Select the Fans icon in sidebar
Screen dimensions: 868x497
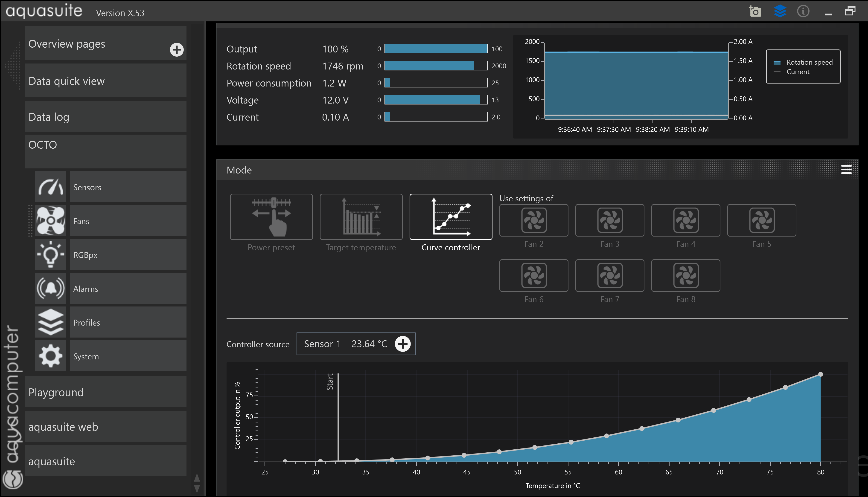point(50,221)
